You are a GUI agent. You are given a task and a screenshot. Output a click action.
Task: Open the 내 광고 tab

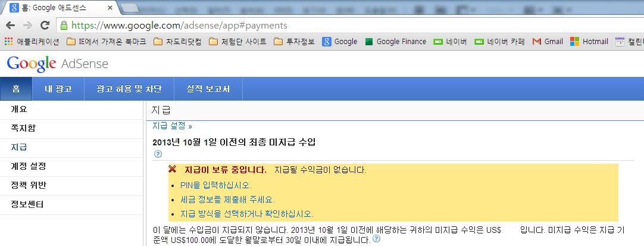(58, 89)
